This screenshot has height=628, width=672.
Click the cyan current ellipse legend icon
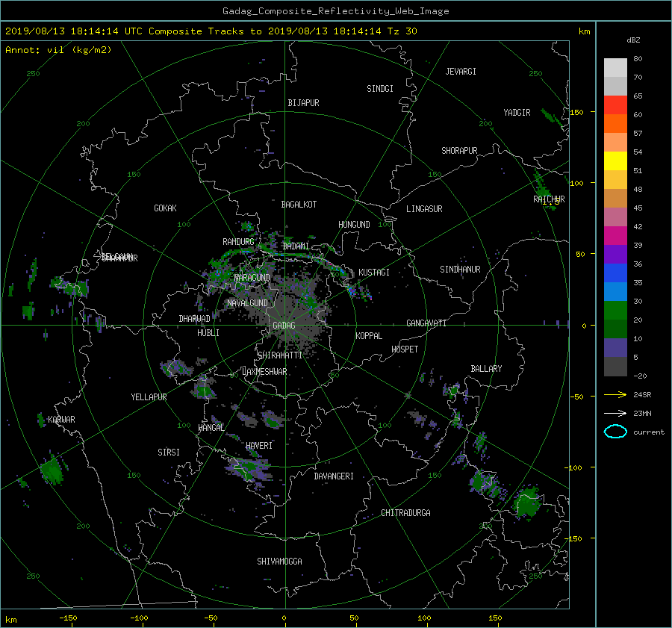coord(615,432)
